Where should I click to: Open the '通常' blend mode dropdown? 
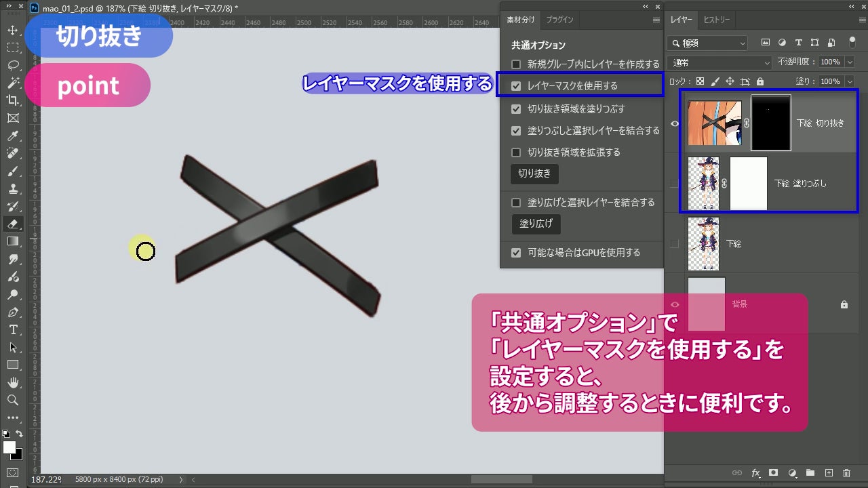tap(719, 62)
